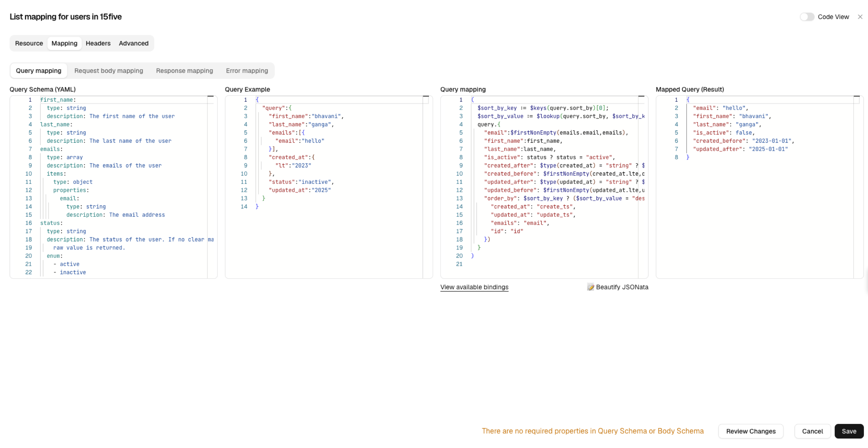Click the $sort_by_key assignment line
Screen dimensions: 868x448
click(x=543, y=108)
